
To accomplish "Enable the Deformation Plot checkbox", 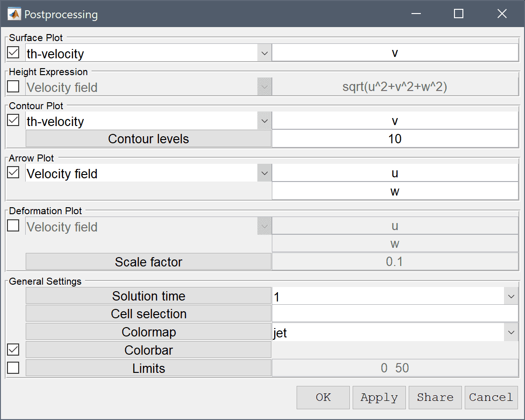I will point(13,225).
